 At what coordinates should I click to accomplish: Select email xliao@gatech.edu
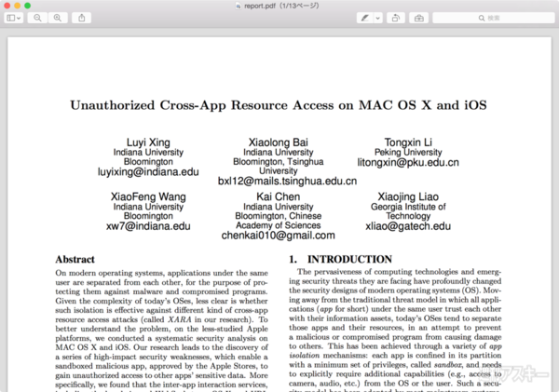point(408,226)
